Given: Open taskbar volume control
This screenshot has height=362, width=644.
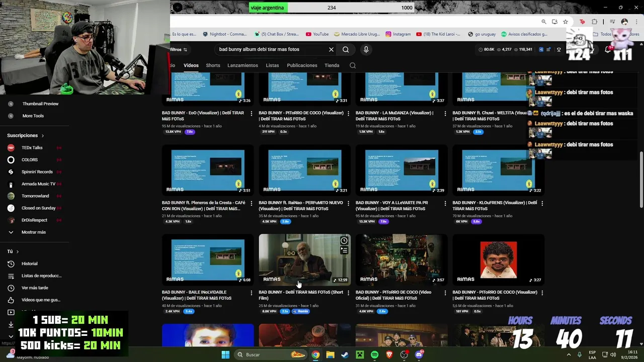Looking at the screenshot, I should click(x=613, y=354).
